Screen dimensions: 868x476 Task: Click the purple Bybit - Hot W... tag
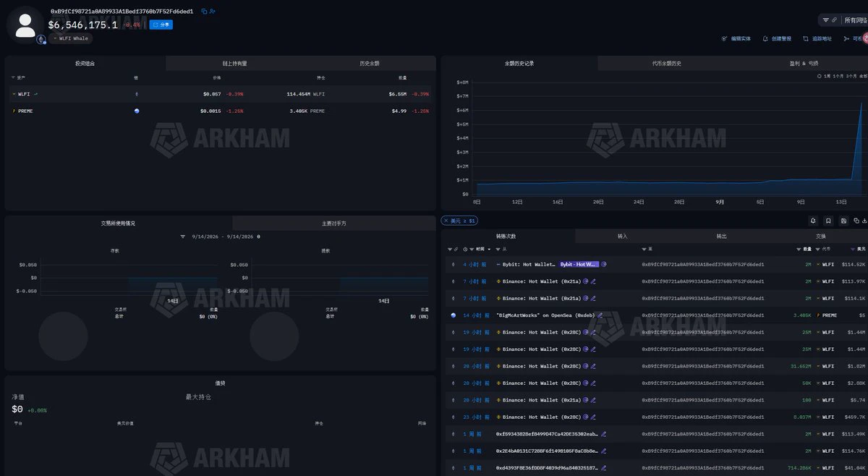tap(579, 265)
